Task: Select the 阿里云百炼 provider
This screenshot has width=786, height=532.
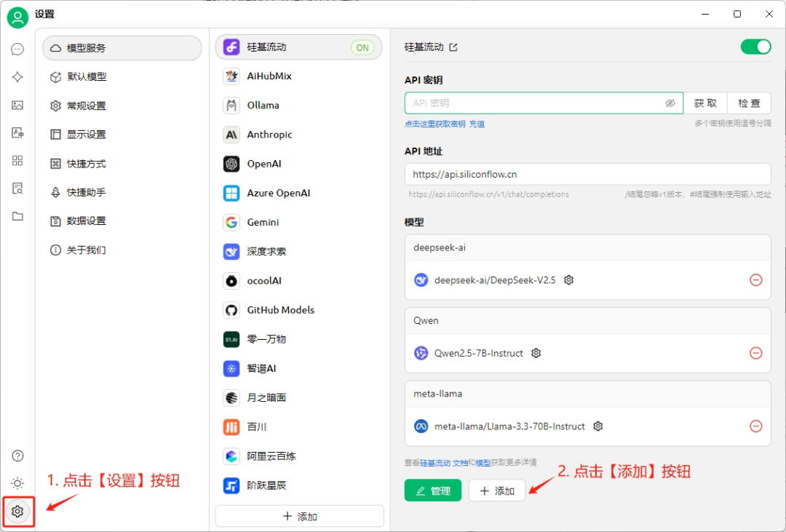Action: (299, 456)
